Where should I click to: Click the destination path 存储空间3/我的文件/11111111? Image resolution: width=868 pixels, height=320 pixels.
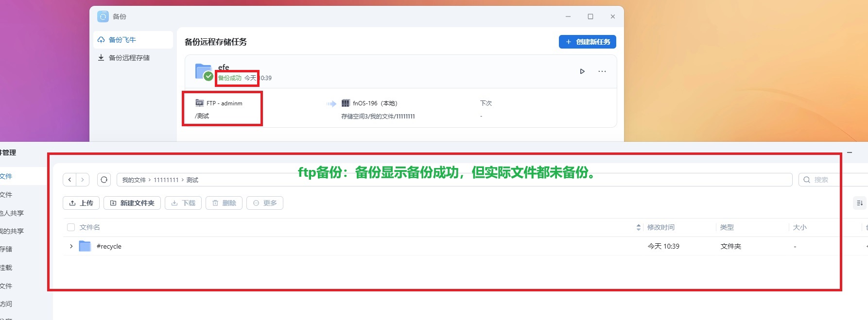click(378, 117)
